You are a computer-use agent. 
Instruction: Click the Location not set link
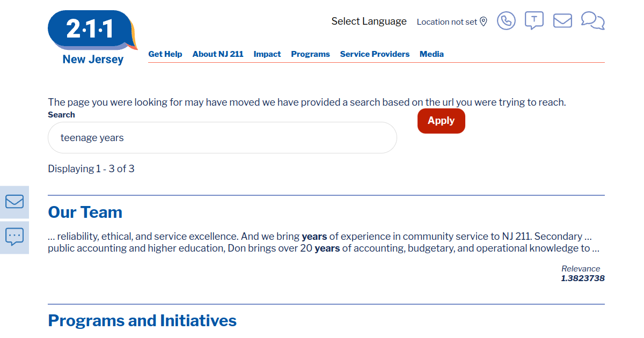click(447, 22)
